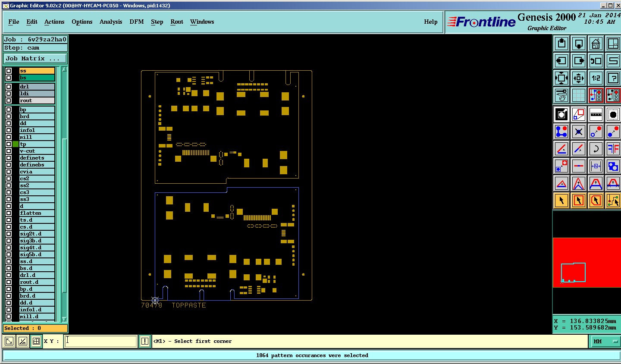
Task: Click the circular rotate arrow icon
Action: [x=596, y=149]
